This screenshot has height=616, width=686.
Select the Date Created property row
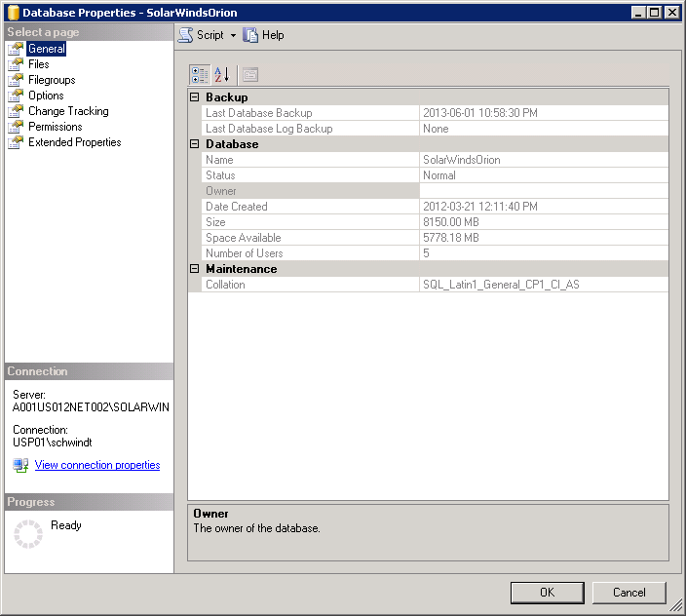tap(435, 207)
